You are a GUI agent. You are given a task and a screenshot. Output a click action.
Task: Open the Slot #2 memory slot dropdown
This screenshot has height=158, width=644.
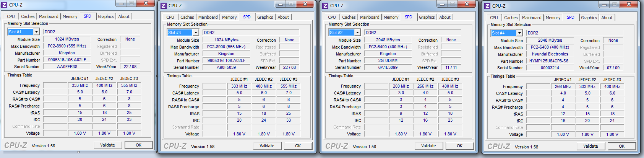point(357,33)
